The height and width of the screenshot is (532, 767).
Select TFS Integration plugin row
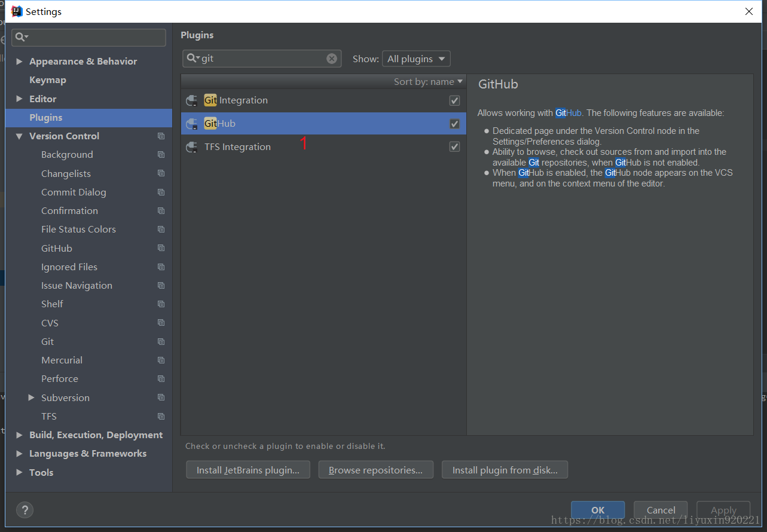[323, 147]
